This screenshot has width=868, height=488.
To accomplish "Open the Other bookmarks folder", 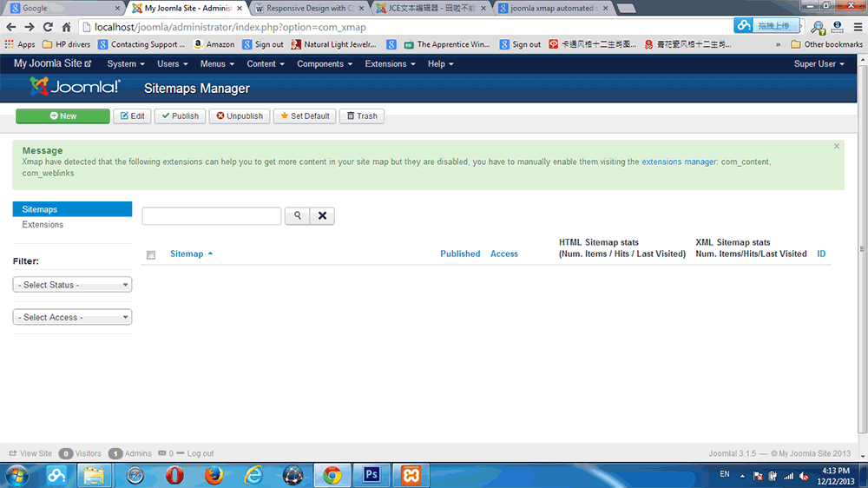I will 826,44.
